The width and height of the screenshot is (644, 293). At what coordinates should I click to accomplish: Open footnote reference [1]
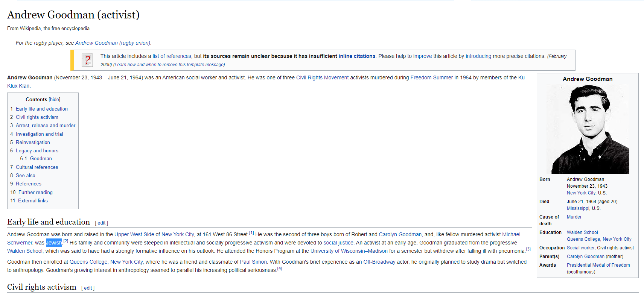tap(251, 233)
